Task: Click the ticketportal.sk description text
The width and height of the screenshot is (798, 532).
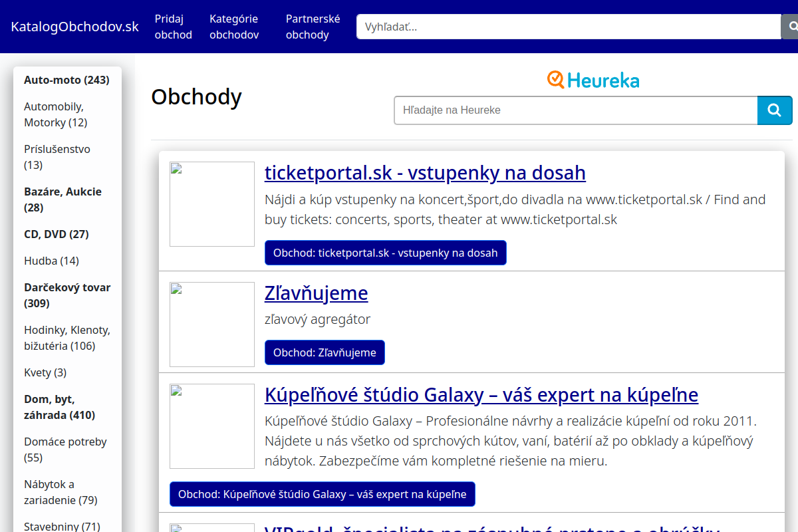Action: coord(515,209)
